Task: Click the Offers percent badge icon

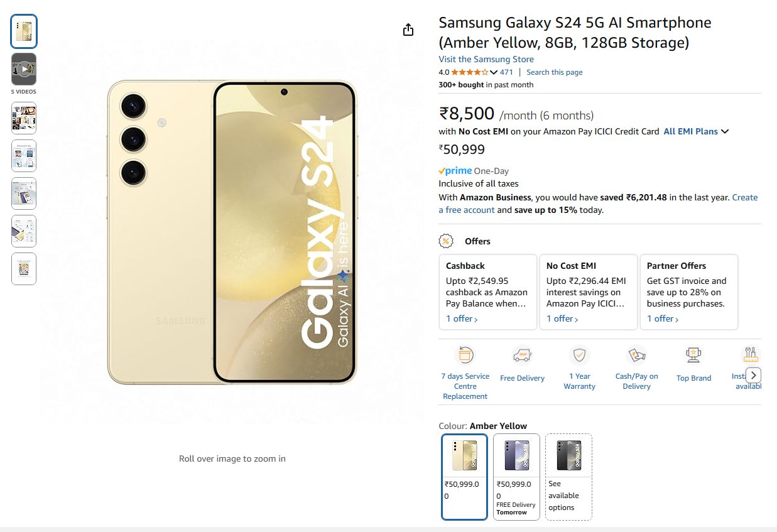Action: pos(446,241)
